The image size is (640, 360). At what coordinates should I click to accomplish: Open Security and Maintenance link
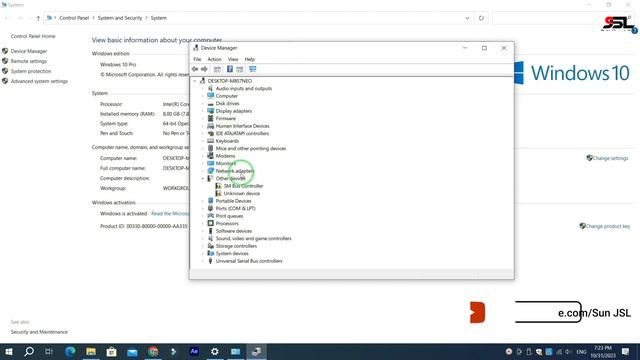coord(39,332)
